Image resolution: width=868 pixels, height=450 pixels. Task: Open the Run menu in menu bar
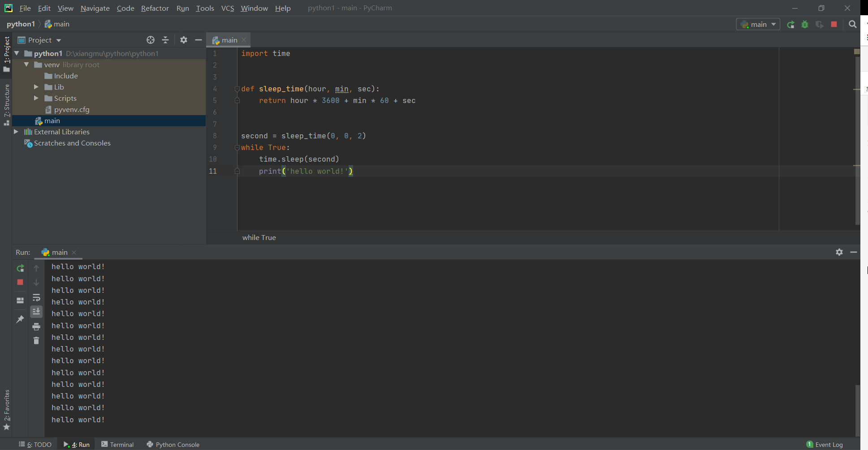click(x=182, y=8)
